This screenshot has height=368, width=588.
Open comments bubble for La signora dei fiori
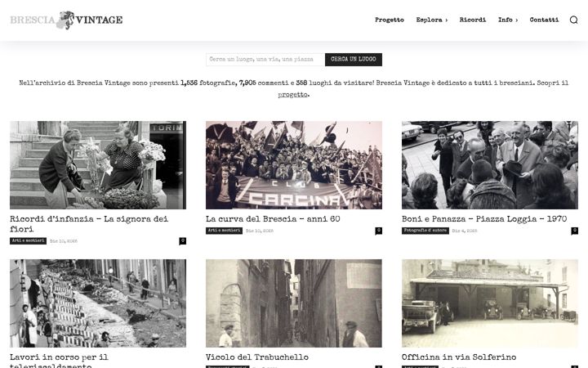point(183,241)
